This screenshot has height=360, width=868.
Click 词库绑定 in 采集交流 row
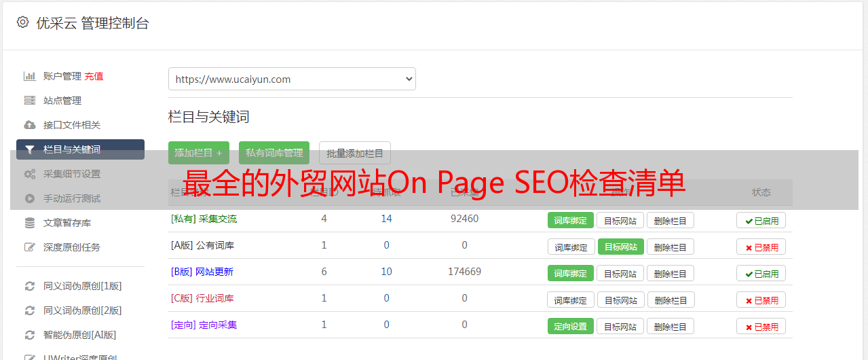571,220
